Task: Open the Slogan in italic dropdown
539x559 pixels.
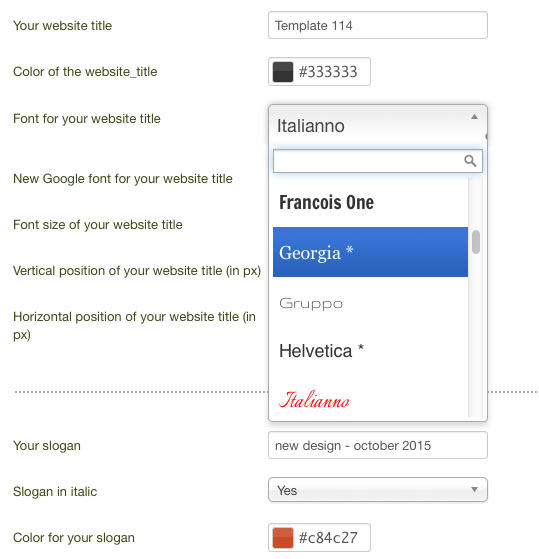Action: pos(378,490)
